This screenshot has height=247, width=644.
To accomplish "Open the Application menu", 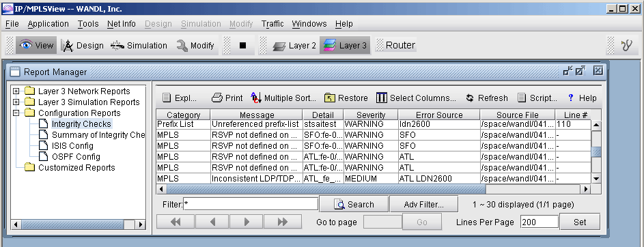I will [48, 24].
